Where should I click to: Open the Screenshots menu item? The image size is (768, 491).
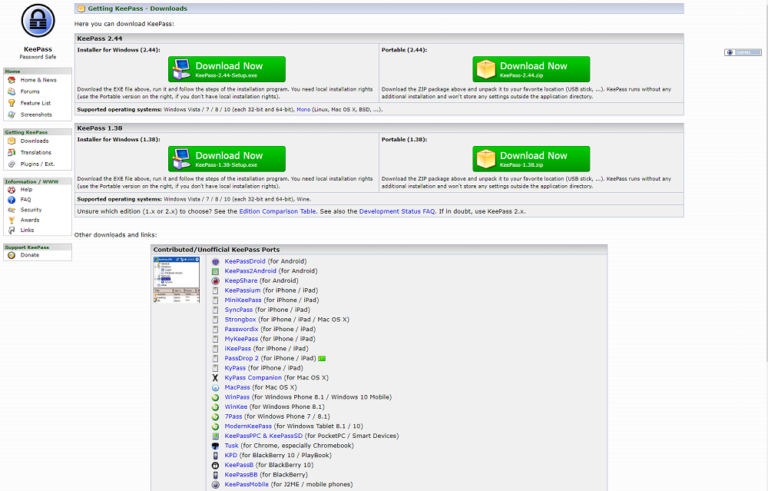[36, 115]
